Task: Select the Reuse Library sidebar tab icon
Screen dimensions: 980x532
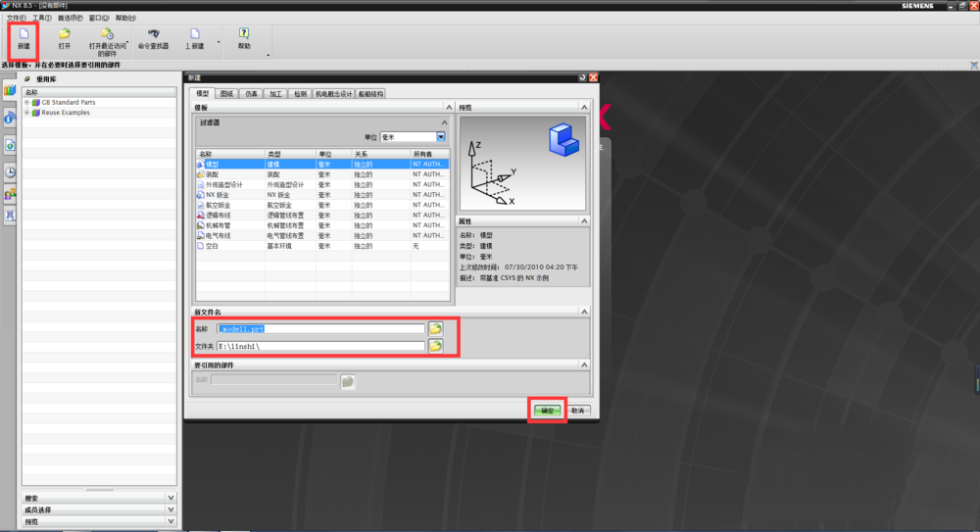Action: pyautogui.click(x=9, y=90)
